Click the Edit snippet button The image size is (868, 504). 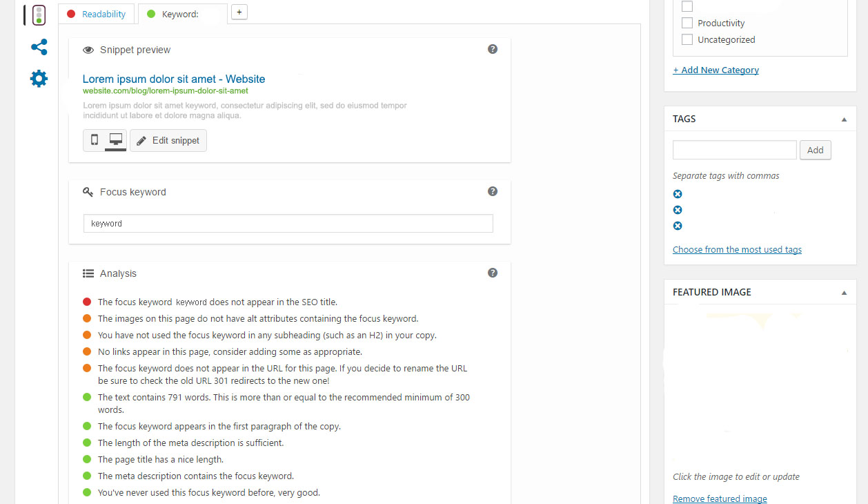pyautogui.click(x=168, y=140)
